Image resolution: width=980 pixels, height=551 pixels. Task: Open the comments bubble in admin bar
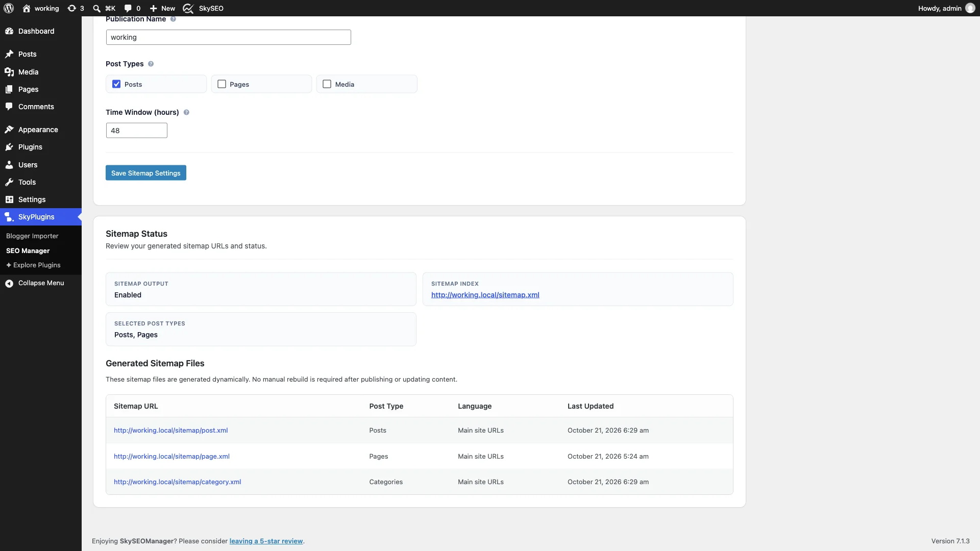click(128, 8)
